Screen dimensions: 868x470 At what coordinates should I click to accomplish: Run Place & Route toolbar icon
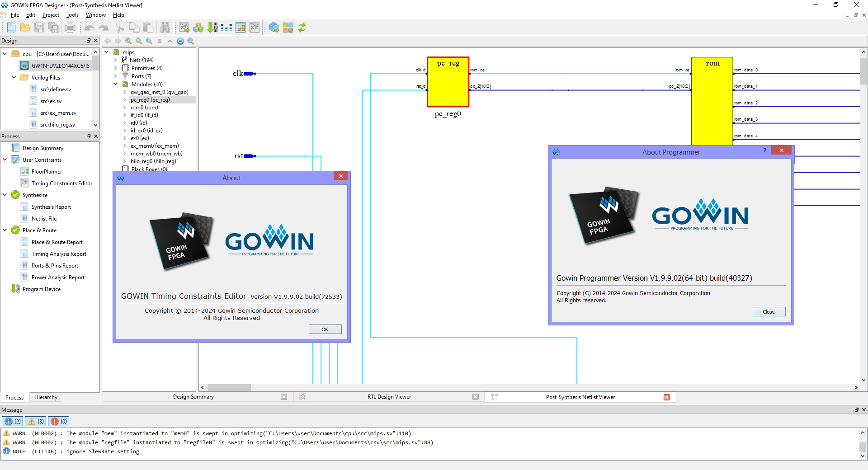click(288, 28)
